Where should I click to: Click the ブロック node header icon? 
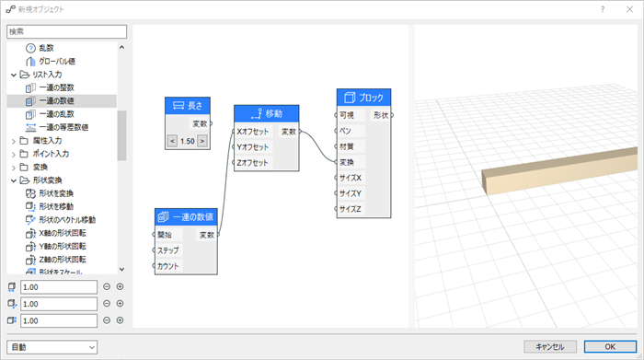(350, 98)
